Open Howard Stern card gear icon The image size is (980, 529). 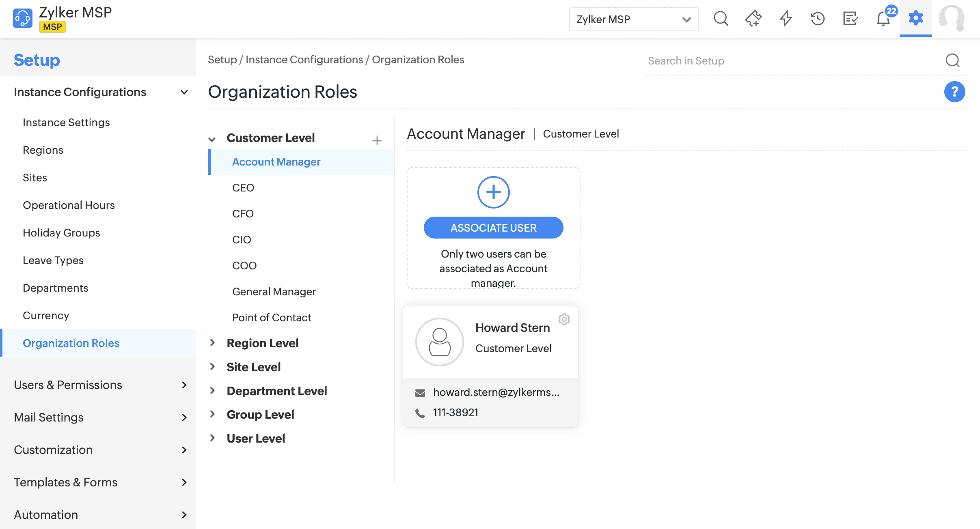point(564,319)
